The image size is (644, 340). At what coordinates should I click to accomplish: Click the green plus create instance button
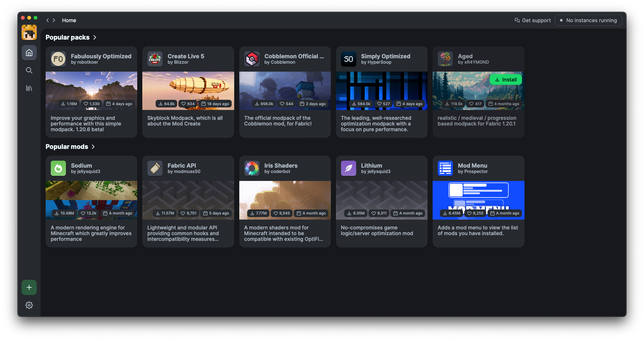coord(29,287)
